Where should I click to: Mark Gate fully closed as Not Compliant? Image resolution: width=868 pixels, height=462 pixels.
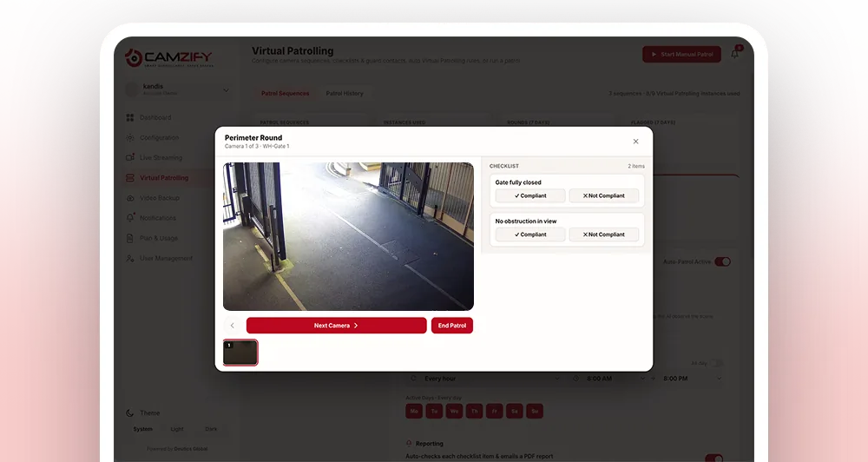[x=604, y=195]
